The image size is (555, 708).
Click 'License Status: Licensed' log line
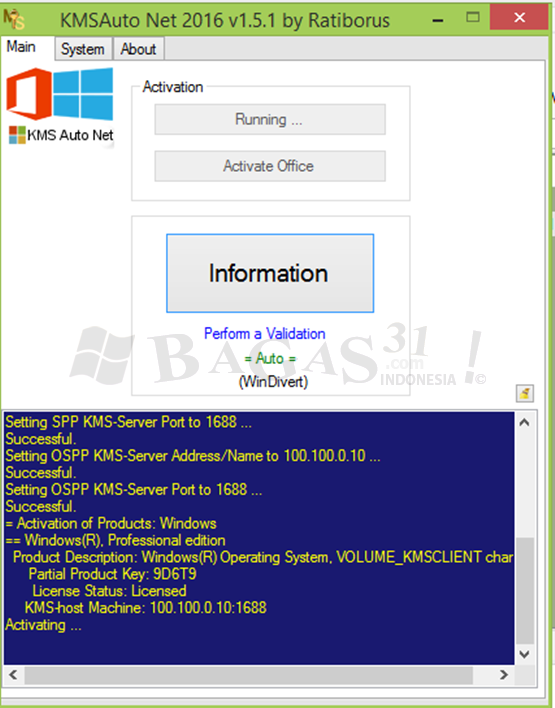(109, 591)
